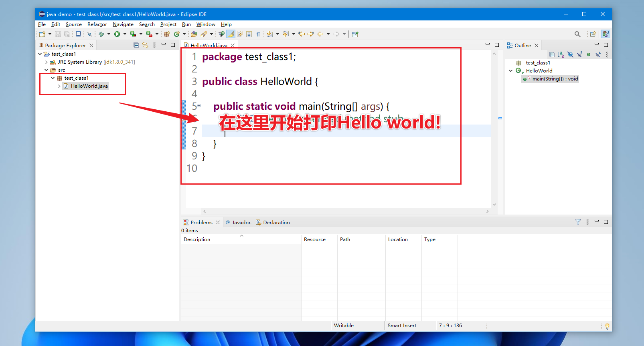Click the External Tools run icon
The image size is (644, 346).
(149, 34)
